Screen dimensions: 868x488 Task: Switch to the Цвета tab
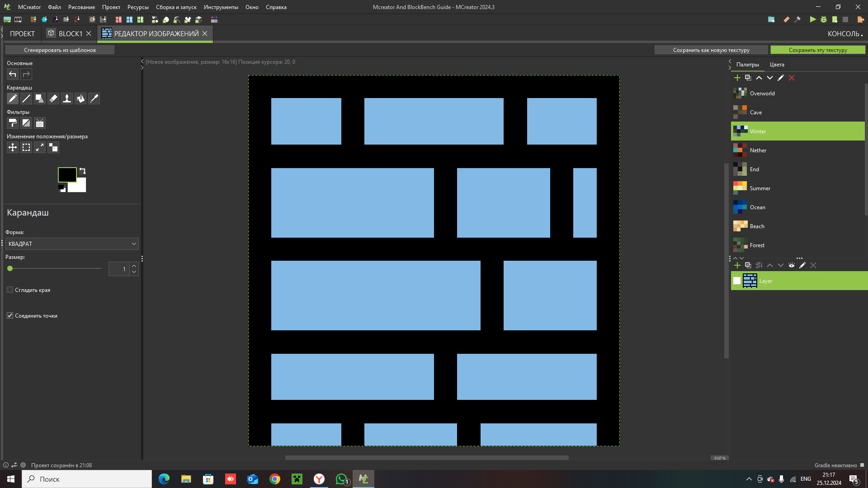[777, 65]
